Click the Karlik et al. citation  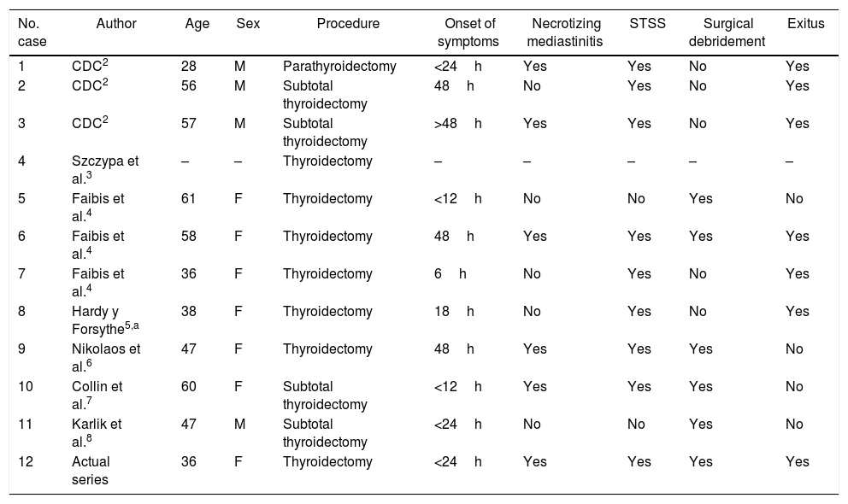point(97,431)
